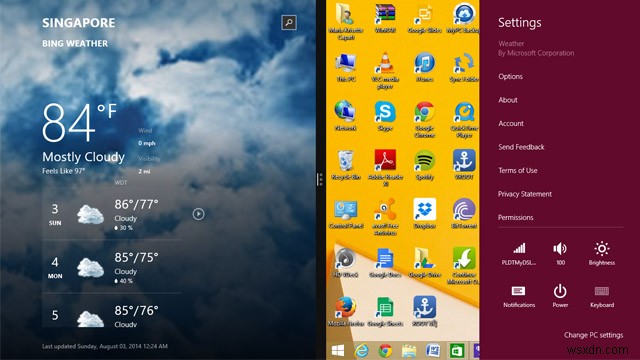Click the search button in Weather app
This screenshot has width=640, height=360.
(x=289, y=22)
